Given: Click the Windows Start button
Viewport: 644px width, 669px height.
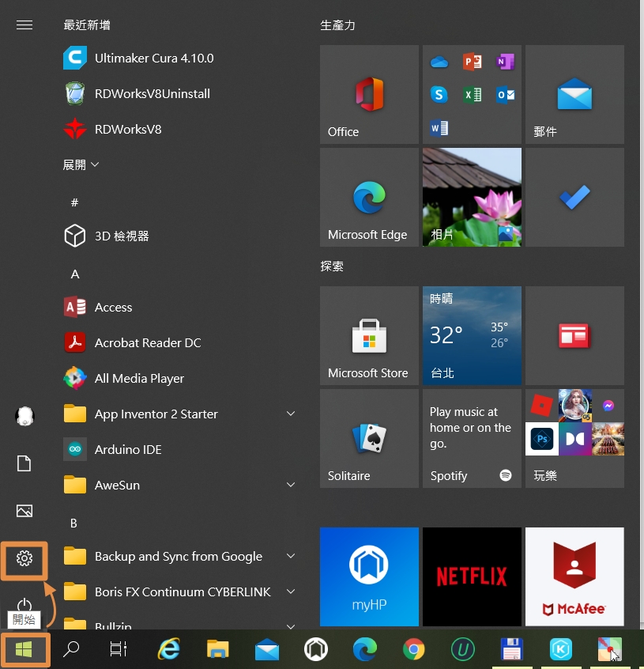Looking at the screenshot, I should [24, 650].
